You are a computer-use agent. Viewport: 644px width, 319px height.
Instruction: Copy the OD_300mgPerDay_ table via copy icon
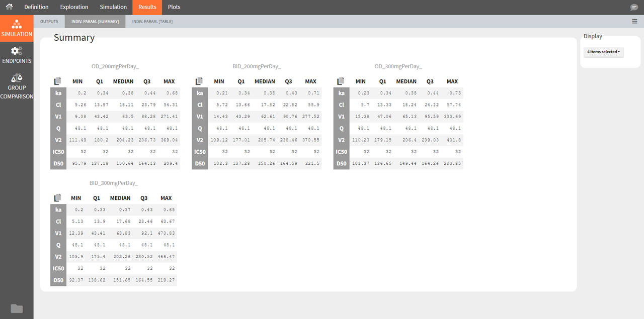point(341,81)
